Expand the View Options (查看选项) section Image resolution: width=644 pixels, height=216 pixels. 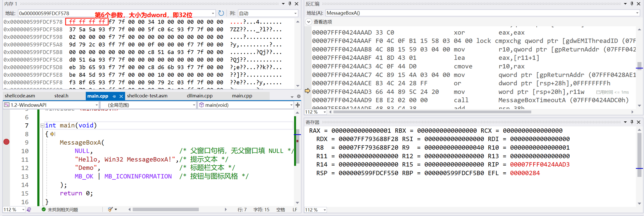pyautogui.click(x=309, y=22)
